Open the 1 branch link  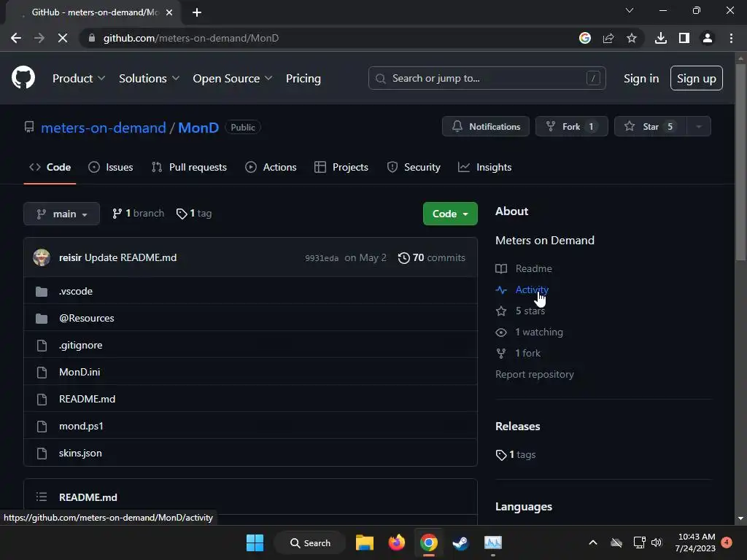(x=138, y=214)
